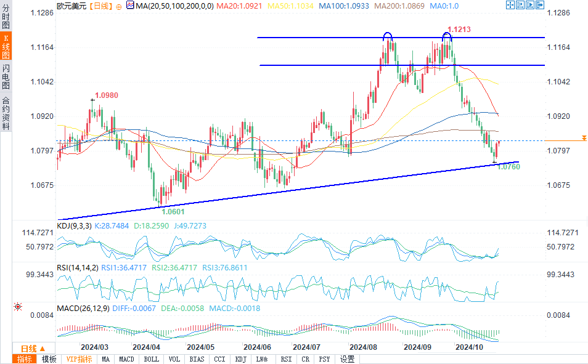
Task: Click the MACD(26,12,9) panel label
Action: tap(83, 308)
